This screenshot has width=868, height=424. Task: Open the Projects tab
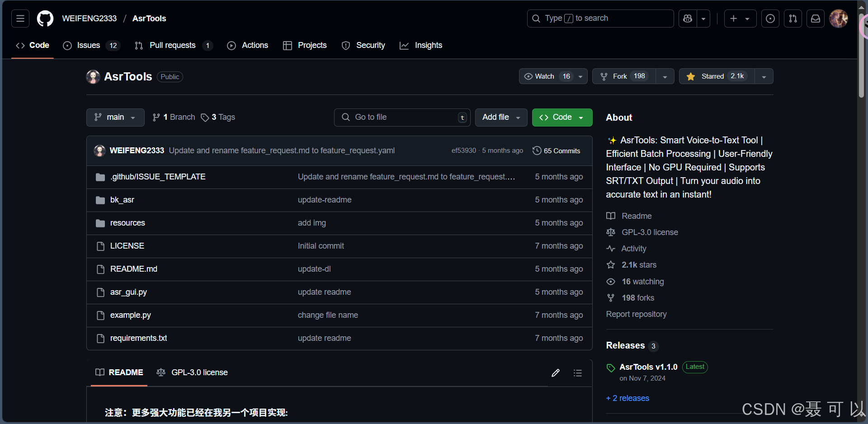[x=305, y=45]
